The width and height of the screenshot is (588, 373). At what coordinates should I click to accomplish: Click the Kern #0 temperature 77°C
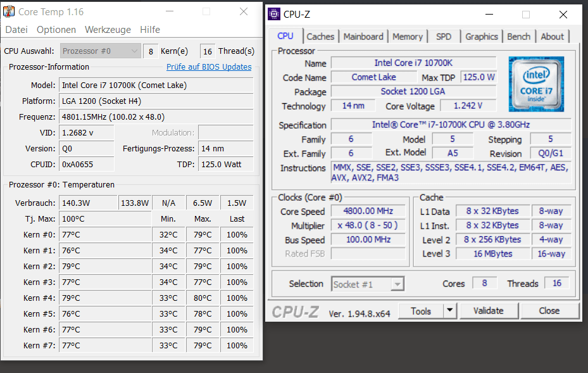105,235
